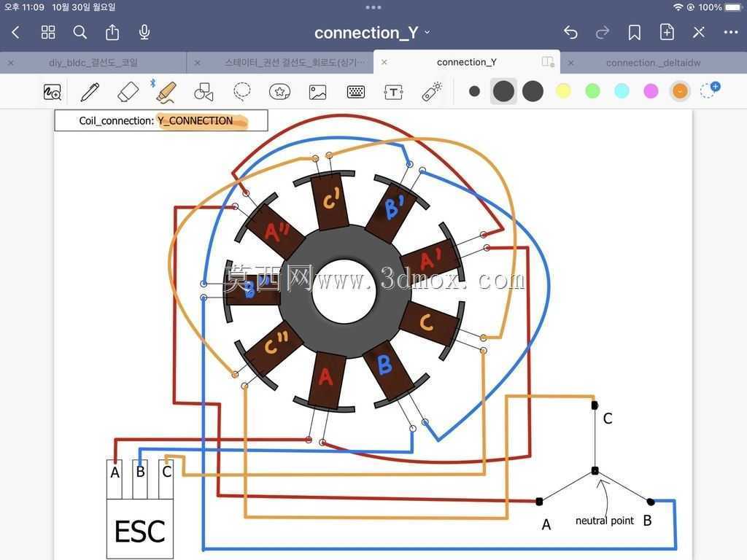Tap the Wi-Fi status icon
747x560 pixels.
pyautogui.click(x=678, y=7)
